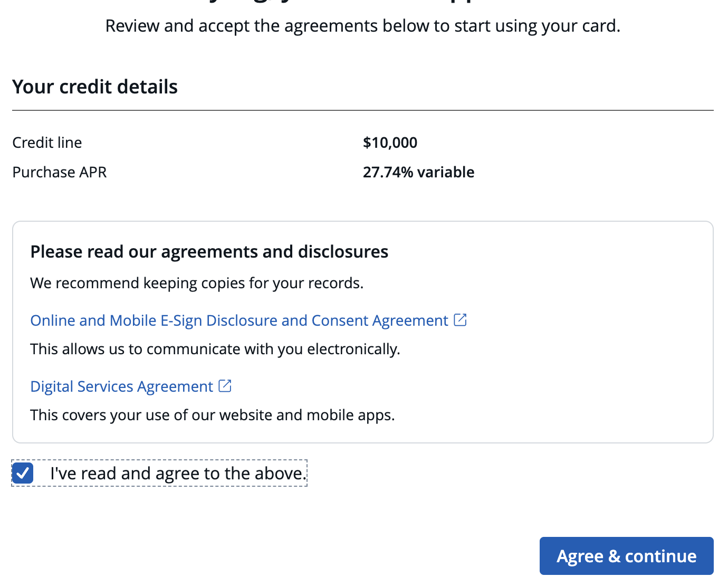Click the "We recommend keeping copies" text
Viewport: 728px width, 586px height.
[197, 283]
